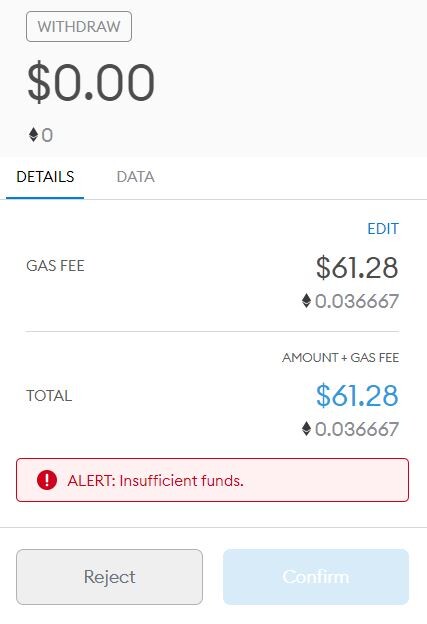This screenshot has width=427, height=624.
Task: Open the gas fee EDIT link
Action: point(383,229)
